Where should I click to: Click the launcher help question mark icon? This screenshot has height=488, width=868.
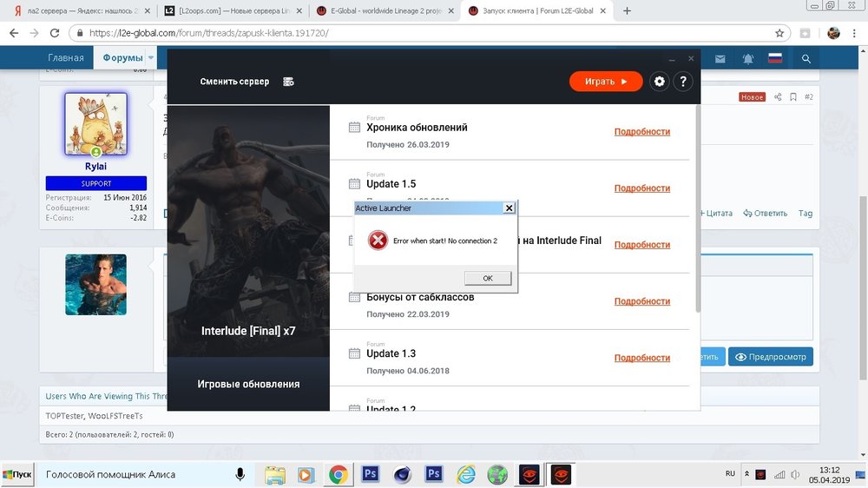click(683, 82)
